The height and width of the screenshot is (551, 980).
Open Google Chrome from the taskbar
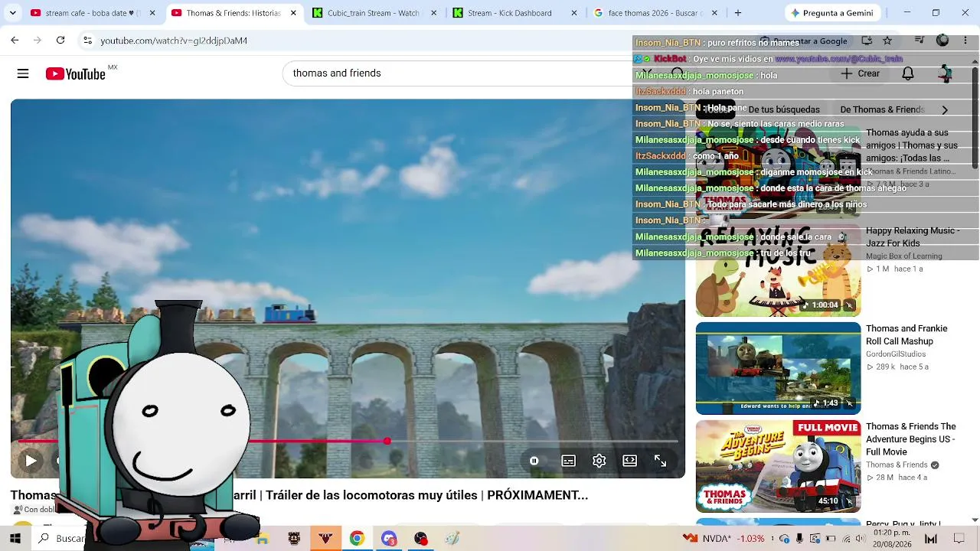point(357,538)
